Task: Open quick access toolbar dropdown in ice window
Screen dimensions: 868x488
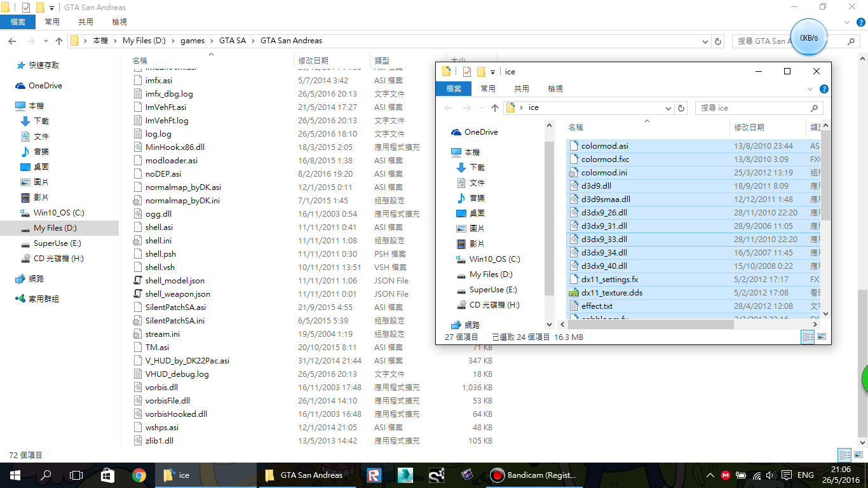Action: 492,72
